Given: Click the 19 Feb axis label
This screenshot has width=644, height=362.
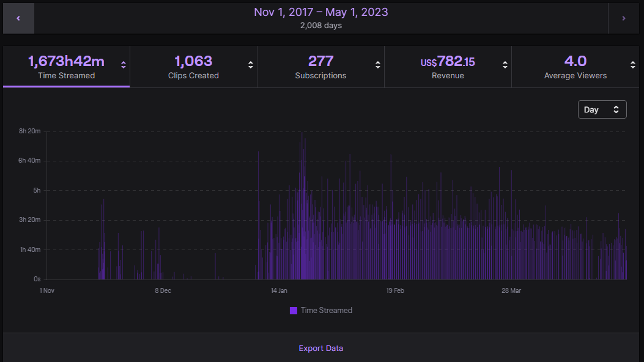Looking at the screenshot, I should point(395,290).
